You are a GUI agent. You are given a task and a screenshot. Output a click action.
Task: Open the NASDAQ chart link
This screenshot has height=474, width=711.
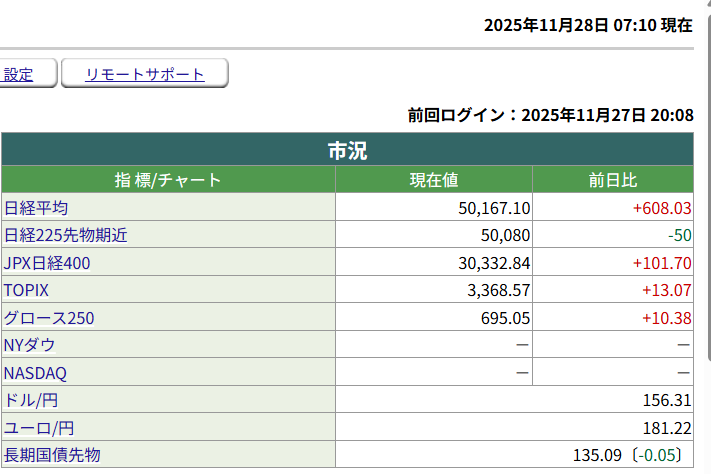click(x=36, y=373)
